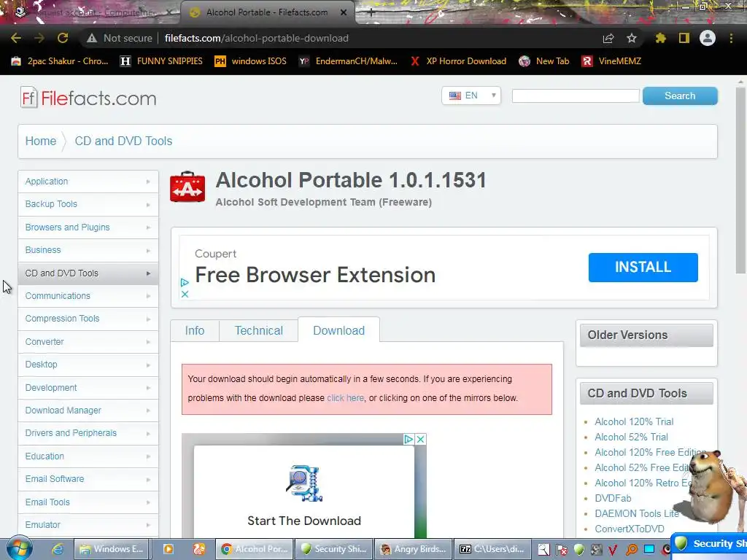This screenshot has height=560, width=747.
Task: Toggle the browser side panel icon
Action: point(684,38)
